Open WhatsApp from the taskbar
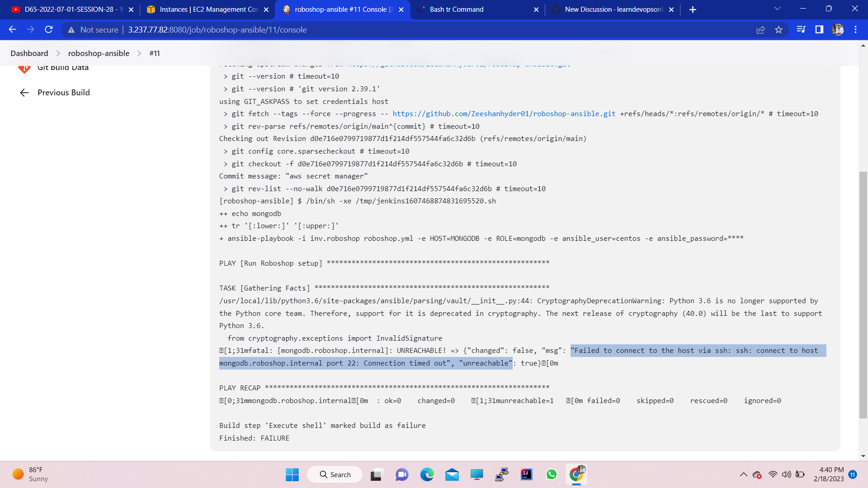Screen dimensions: 868x488 (x=551, y=474)
